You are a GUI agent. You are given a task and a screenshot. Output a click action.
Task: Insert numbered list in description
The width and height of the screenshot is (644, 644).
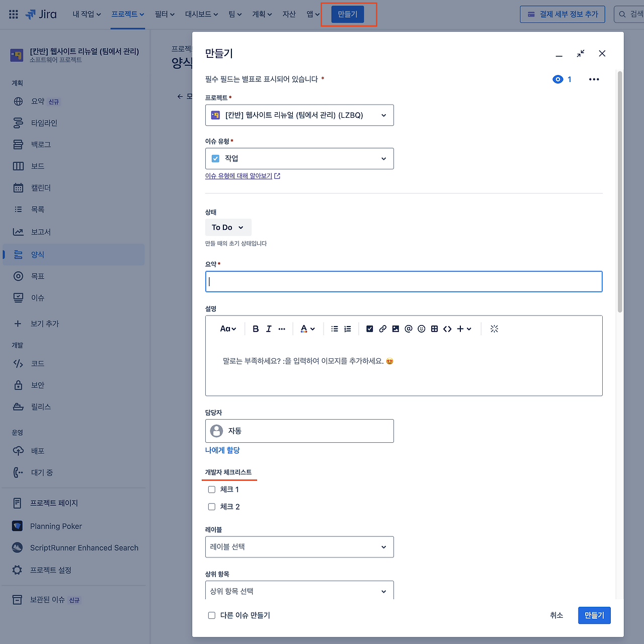click(x=348, y=329)
